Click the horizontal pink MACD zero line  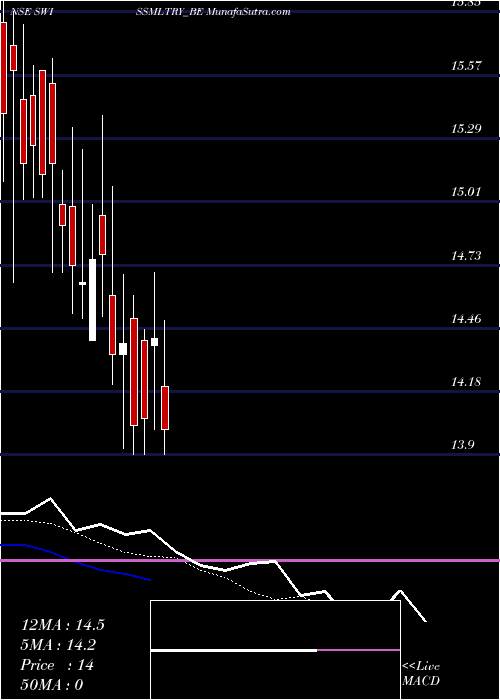pos(250,560)
